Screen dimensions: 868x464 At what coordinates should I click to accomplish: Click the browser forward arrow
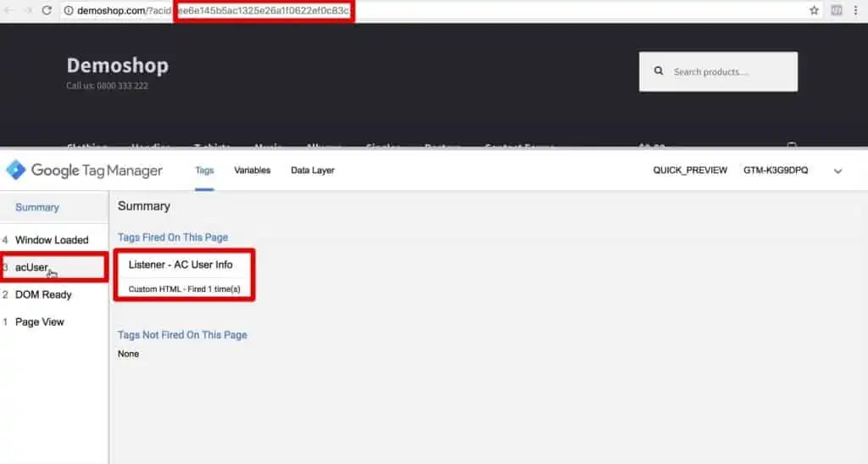coord(28,10)
